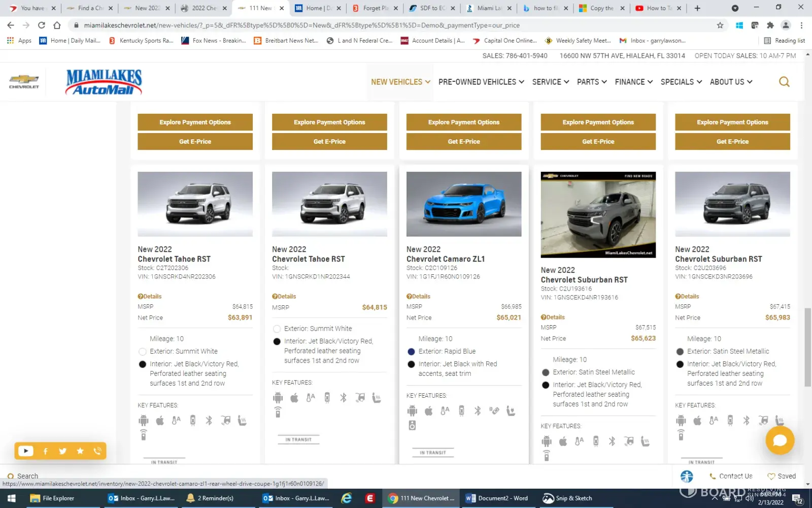Image resolution: width=812 pixels, height=508 pixels.
Task: Open the accessibility options icon
Action: tap(687, 476)
